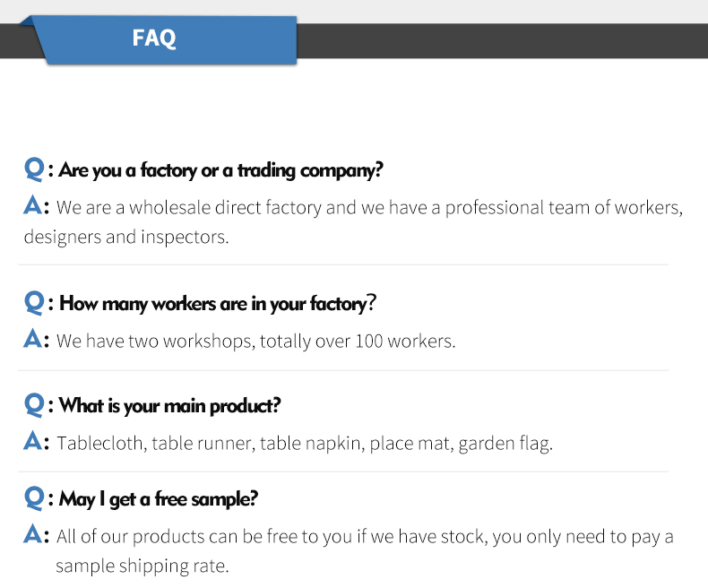
Task: Select question 'What is your main product?'
Action: [x=169, y=406]
